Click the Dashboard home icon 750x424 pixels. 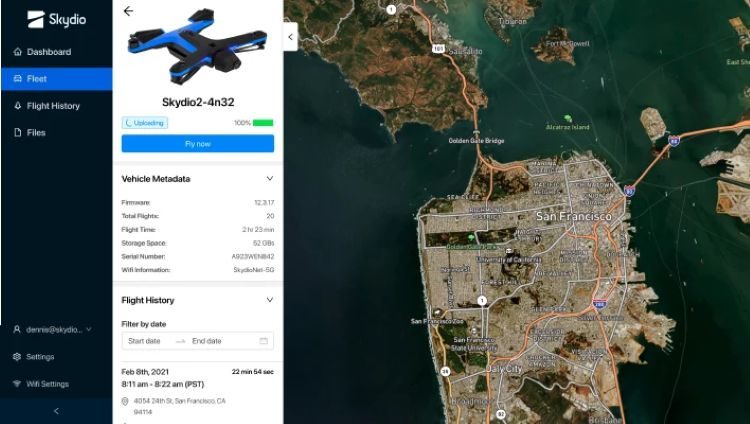18,52
